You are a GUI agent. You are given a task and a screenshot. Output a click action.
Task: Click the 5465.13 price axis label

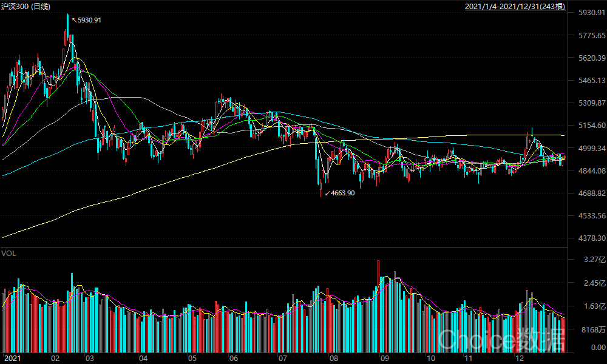[591, 81]
